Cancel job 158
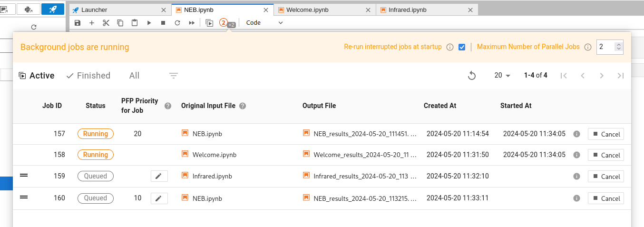This screenshot has width=644, height=227. pyautogui.click(x=606, y=155)
